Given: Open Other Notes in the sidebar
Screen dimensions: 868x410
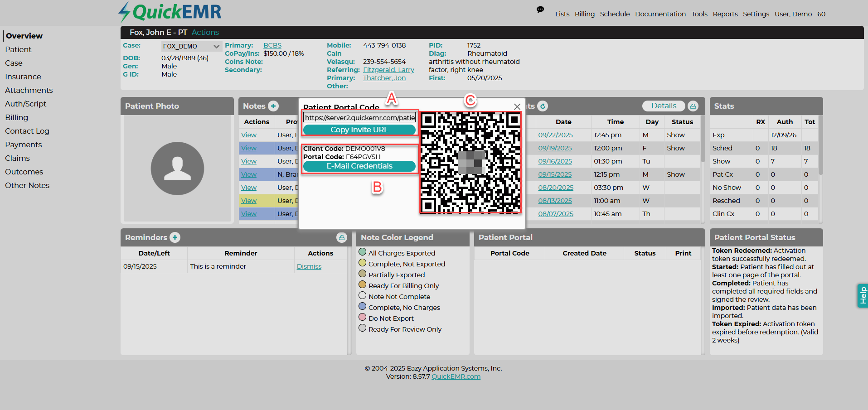Looking at the screenshot, I should click(x=27, y=185).
